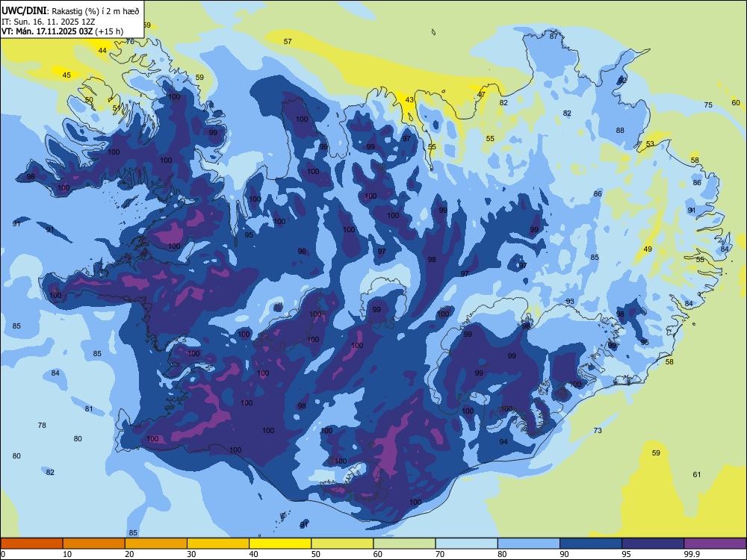The width and height of the screenshot is (747, 560).
Task: Click the '75' value off the northeast coast
Action: point(708,105)
